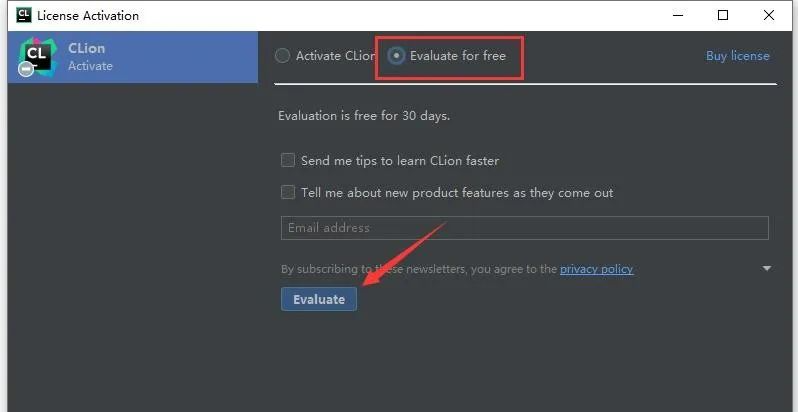Viewport: 798px width, 412px height.
Task: Click the License Activation window title text
Action: [x=88, y=15]
